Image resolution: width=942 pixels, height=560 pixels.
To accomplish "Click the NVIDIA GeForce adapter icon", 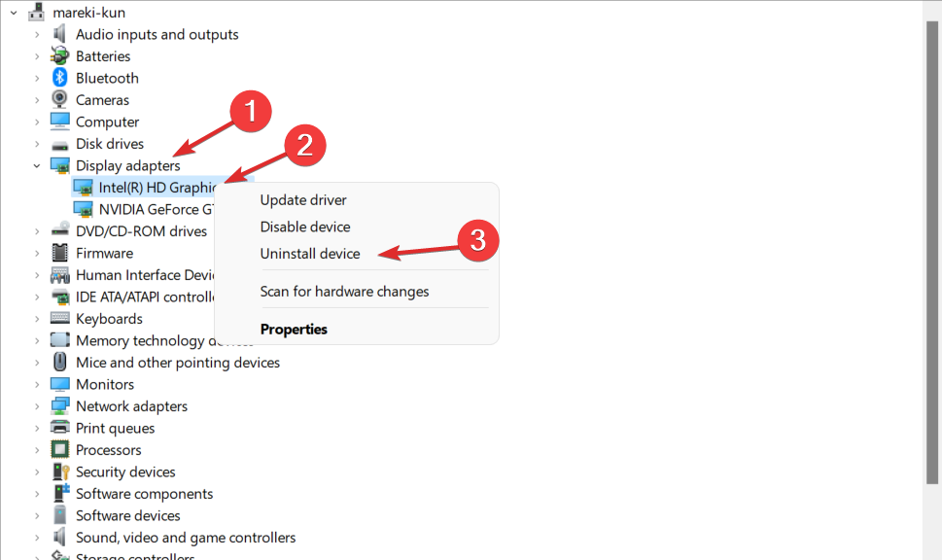I will coord(84,209).
